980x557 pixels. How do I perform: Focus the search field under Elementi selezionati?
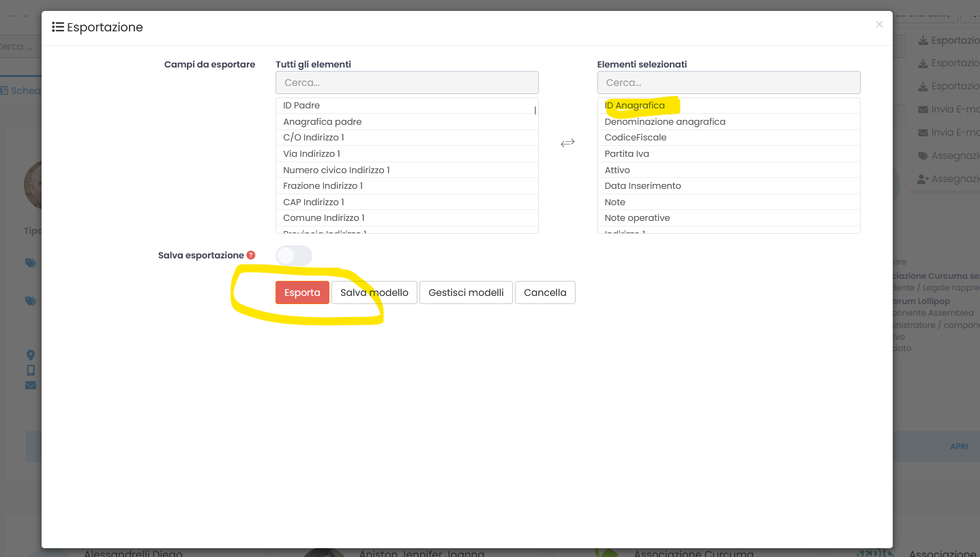click(x=728, y=82)
